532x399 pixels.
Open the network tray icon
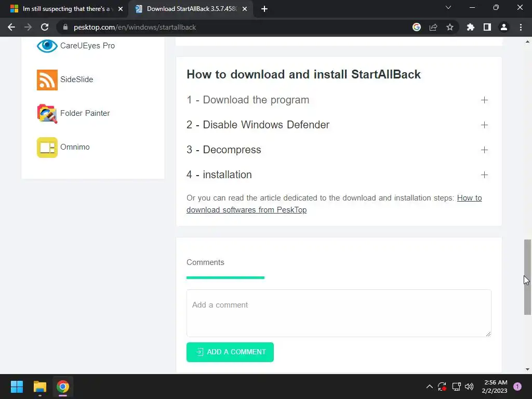pyautogui.click(x=456, y=387)
